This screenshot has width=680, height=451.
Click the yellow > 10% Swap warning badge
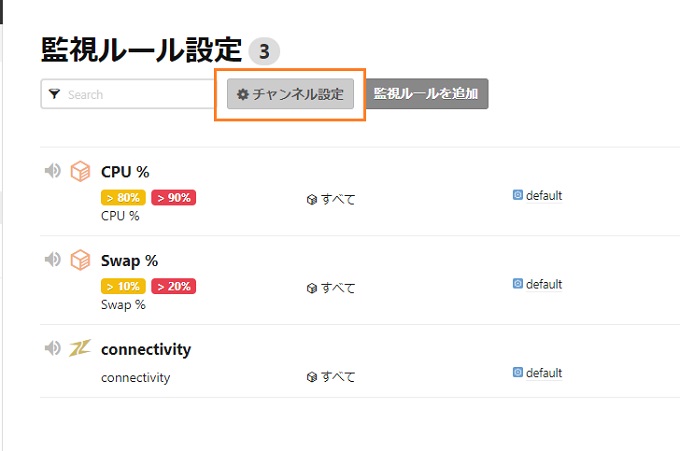tap(123, 286)
